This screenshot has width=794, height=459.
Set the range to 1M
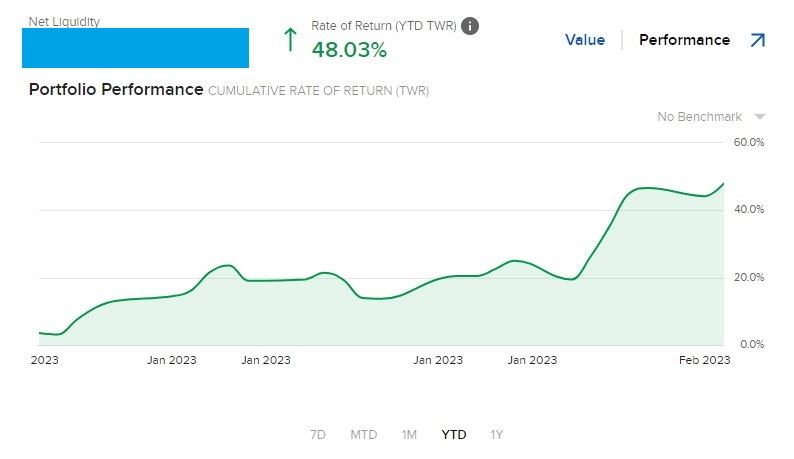point(409,435)
